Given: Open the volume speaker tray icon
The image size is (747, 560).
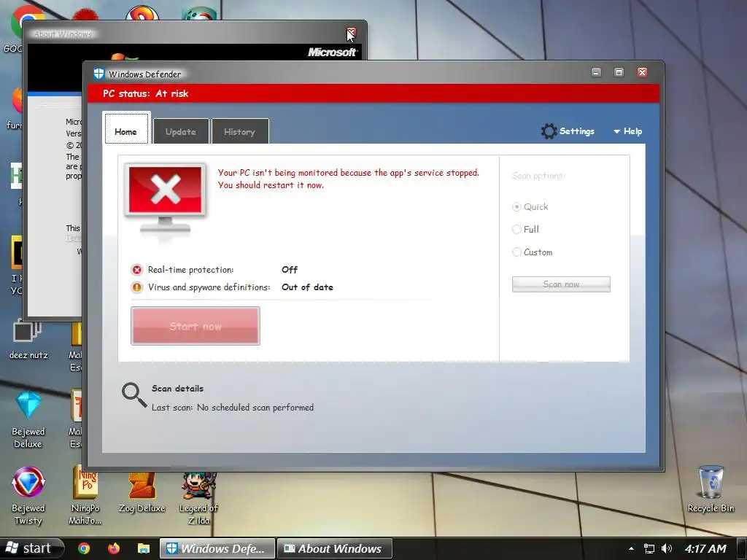Looking at the screenshot, I should click(x=667, y=548).
